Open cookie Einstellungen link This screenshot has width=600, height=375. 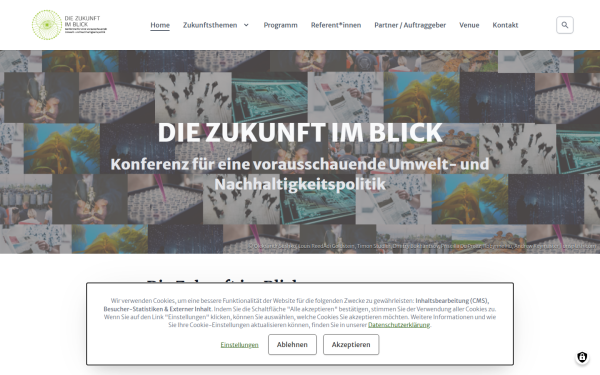click(239, 345)
